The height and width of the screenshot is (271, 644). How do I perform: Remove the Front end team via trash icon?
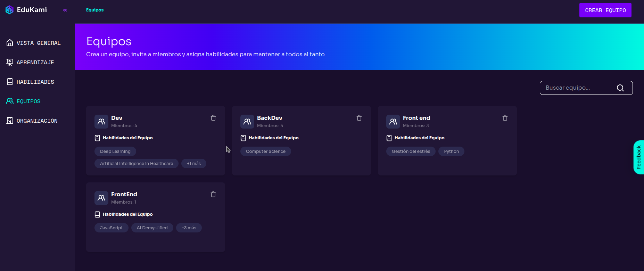tap(505, 118)
